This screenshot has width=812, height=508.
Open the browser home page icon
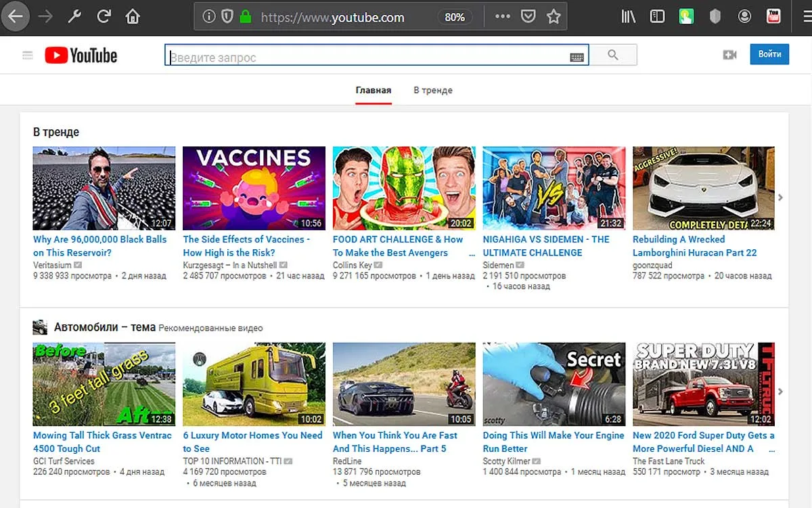coord(133,17)
